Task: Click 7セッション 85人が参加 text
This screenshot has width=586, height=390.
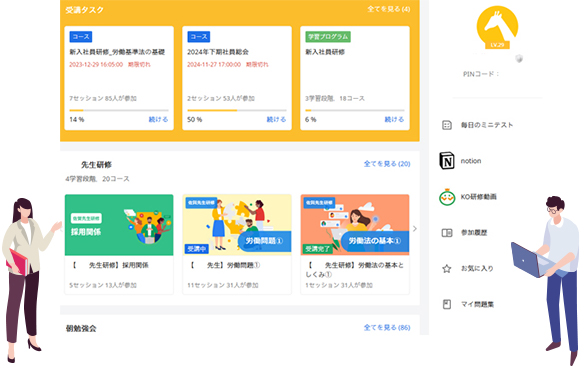Action: [103, 98]
